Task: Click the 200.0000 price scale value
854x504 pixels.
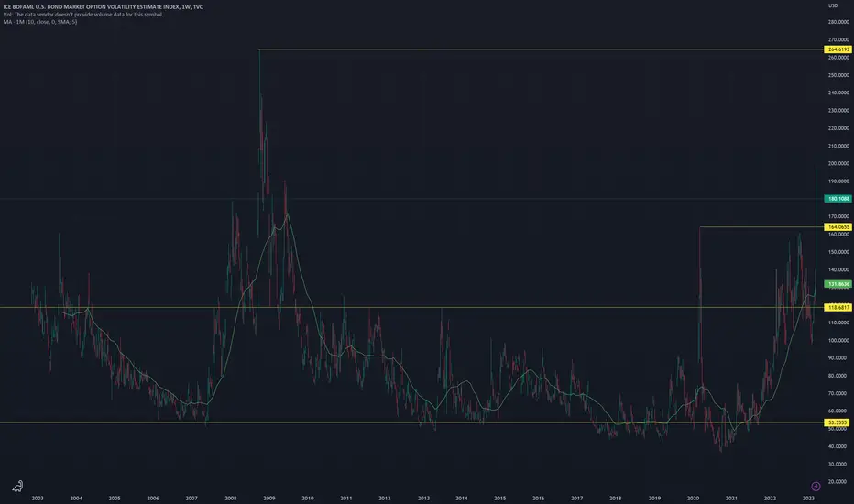Action: point(838,163)
